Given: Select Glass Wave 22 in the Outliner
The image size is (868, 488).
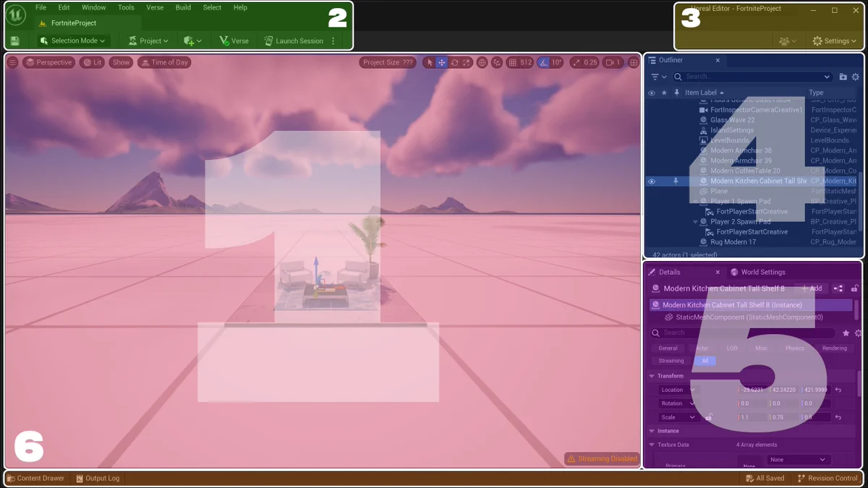Looking at the screenshot, I should tap(732, 120).
